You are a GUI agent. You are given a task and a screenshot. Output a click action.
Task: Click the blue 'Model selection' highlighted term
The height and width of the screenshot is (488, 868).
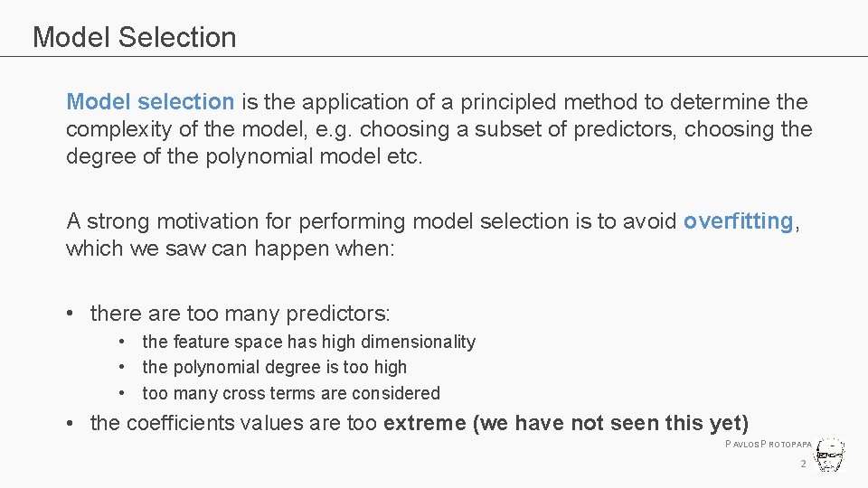point(150,102)
